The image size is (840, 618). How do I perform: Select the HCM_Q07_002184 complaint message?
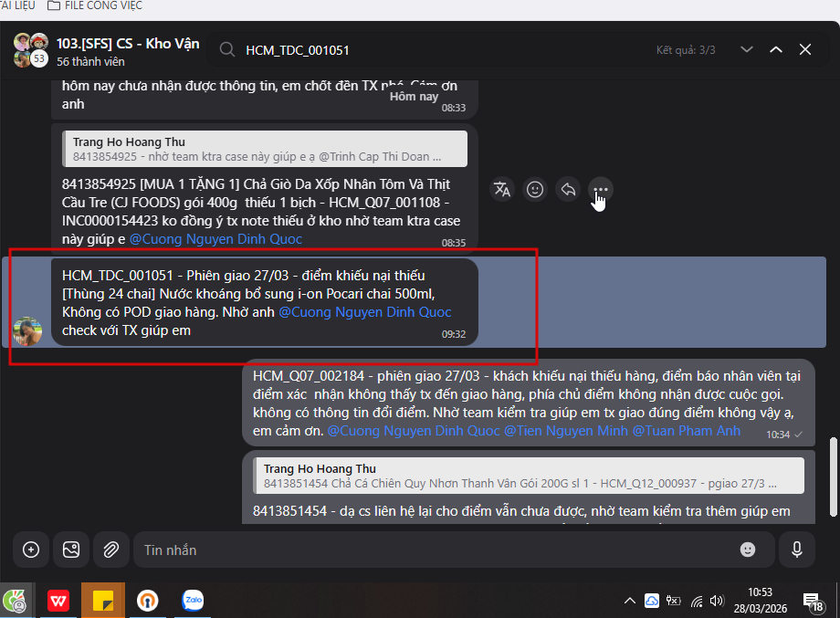529,403
